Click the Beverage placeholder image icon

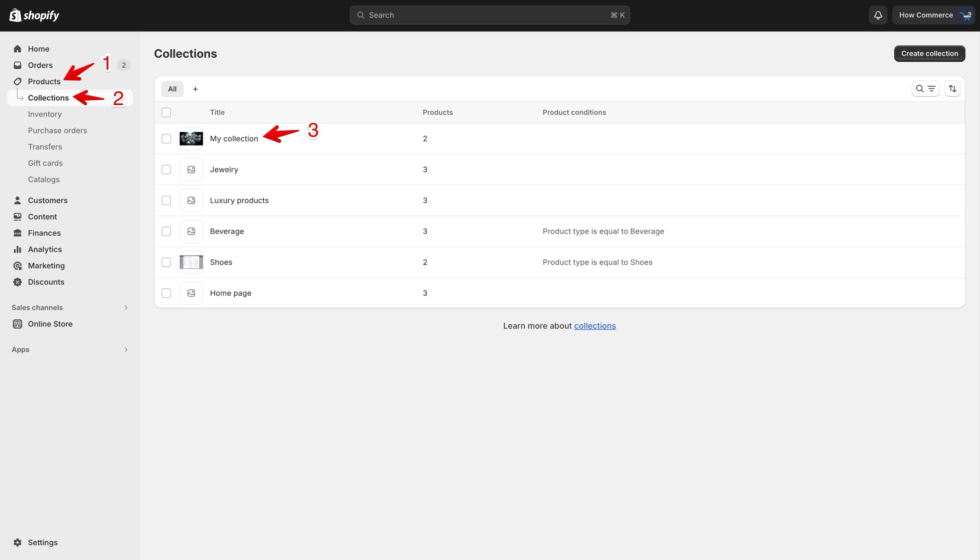(191, 231)
